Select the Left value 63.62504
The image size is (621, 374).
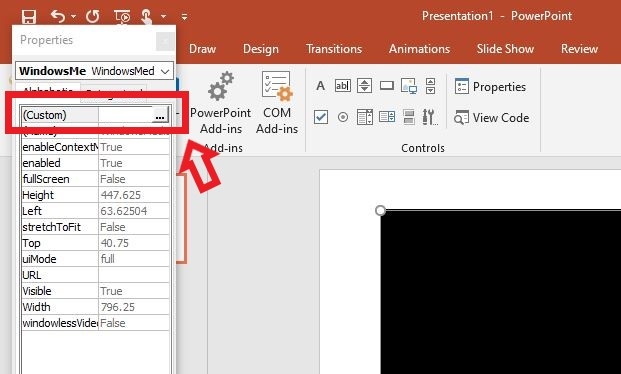(x=134, y=211)
